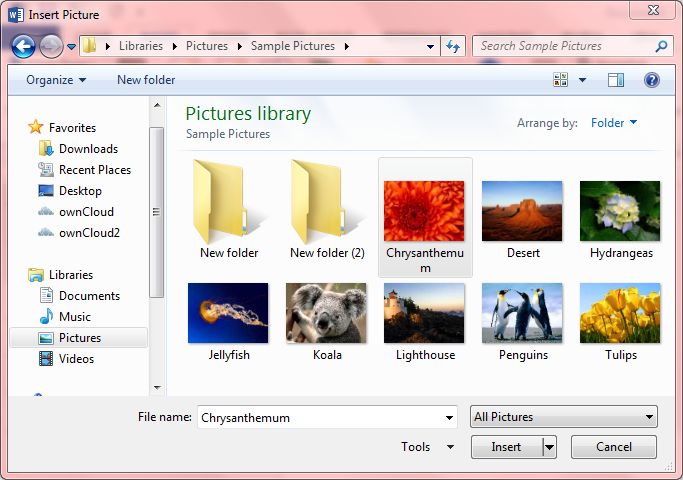
Task: Click the Search Sample Pictures field
Action: 573,46
